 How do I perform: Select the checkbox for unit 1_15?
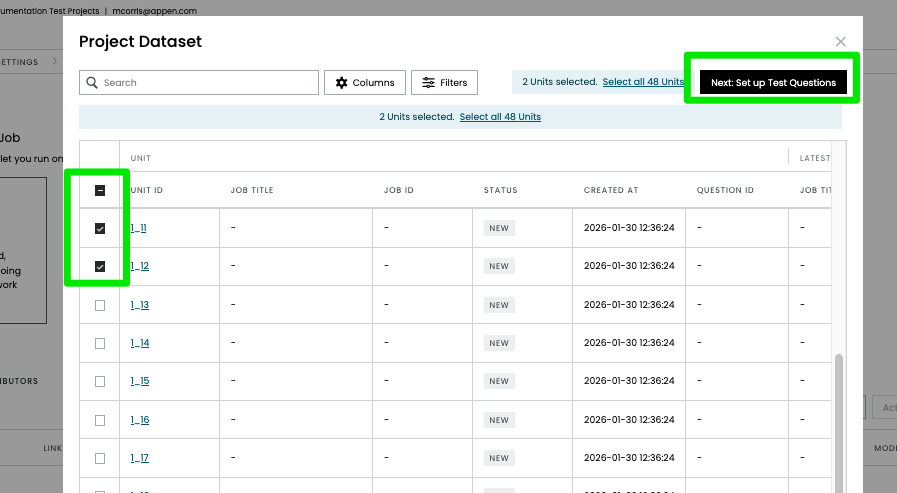100,381
